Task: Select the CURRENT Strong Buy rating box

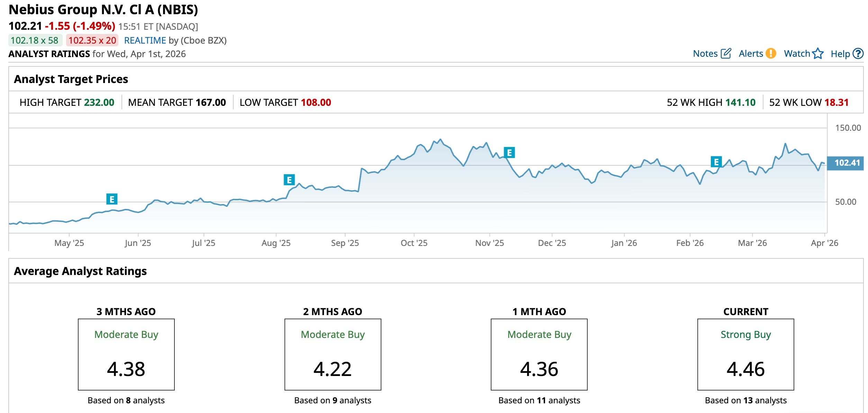Action: coord(745,355)
